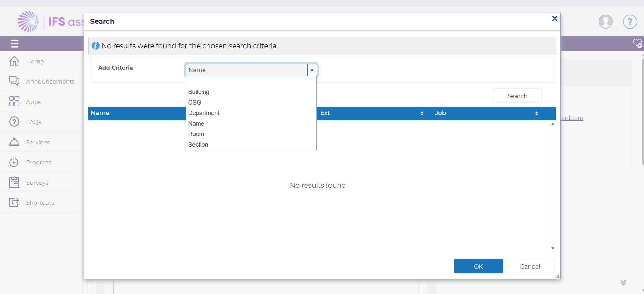Open the Progress icon
644x294 pixels.
point(14,162)
